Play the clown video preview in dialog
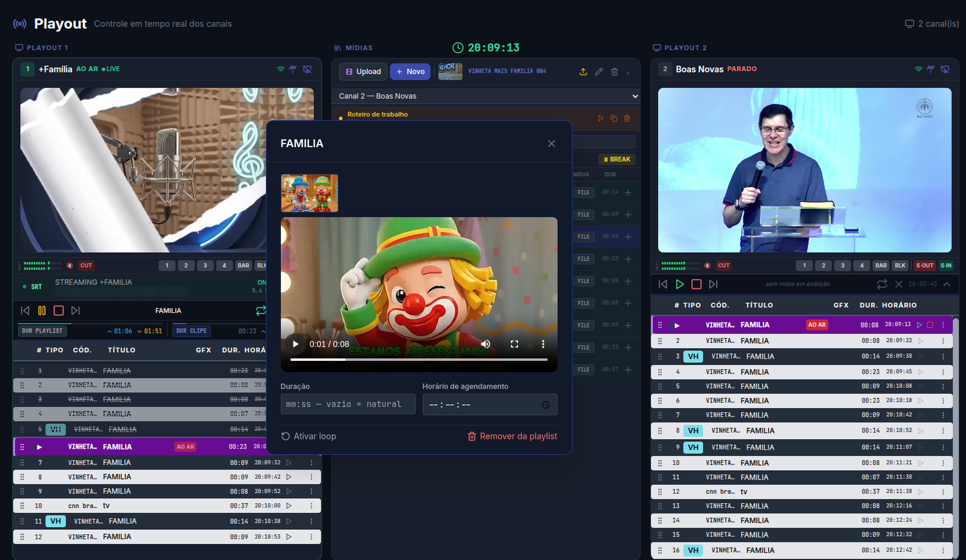This screenshot has width=966, height=560. click(x=296, y=344)
